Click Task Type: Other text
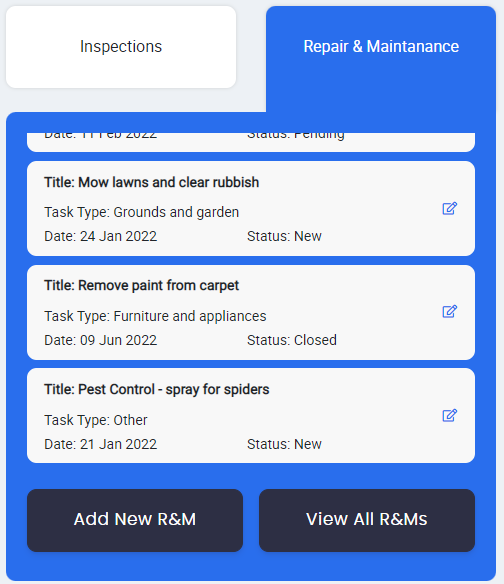The width and height of the screenshot is (504, 584). 96,420
